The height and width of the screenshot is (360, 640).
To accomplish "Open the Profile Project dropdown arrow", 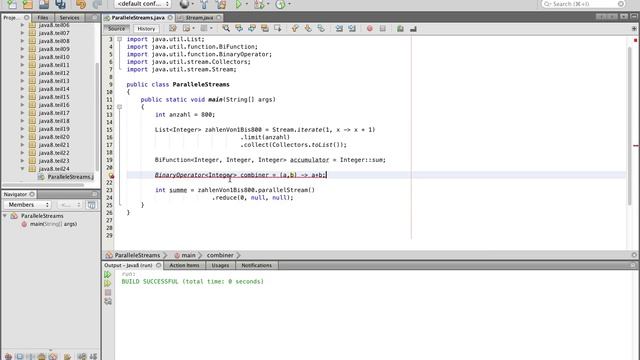I will coord(289,4).
